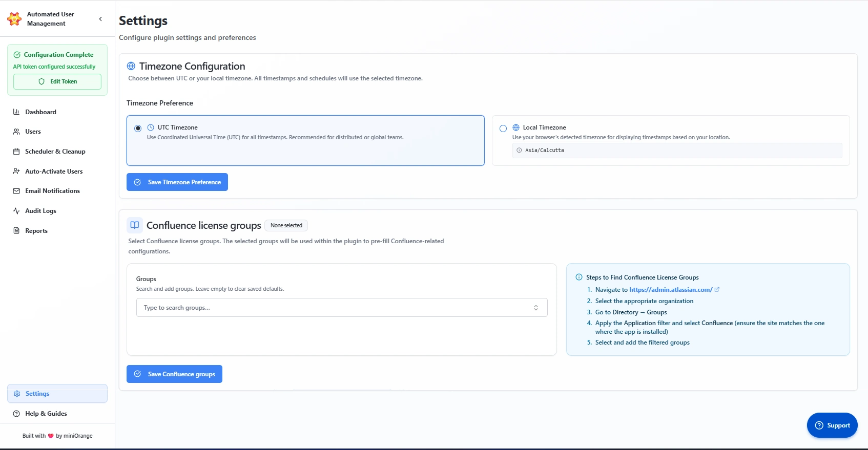Screen dimensions: 868x450
Task: Select the UTC Timezone radio button
Action: 138,128
